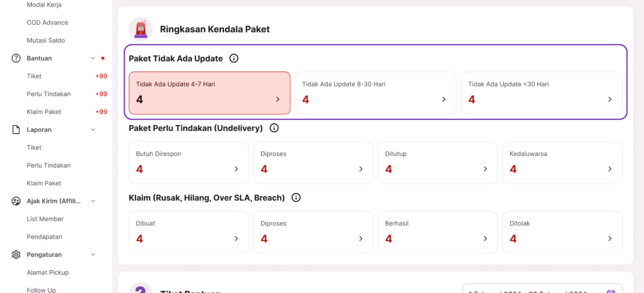The height and width of the screenshot is (293, 644).
Task: Collapse the Pengaturan section chevron
Action: pyautogui.click(x=93, y=254)
